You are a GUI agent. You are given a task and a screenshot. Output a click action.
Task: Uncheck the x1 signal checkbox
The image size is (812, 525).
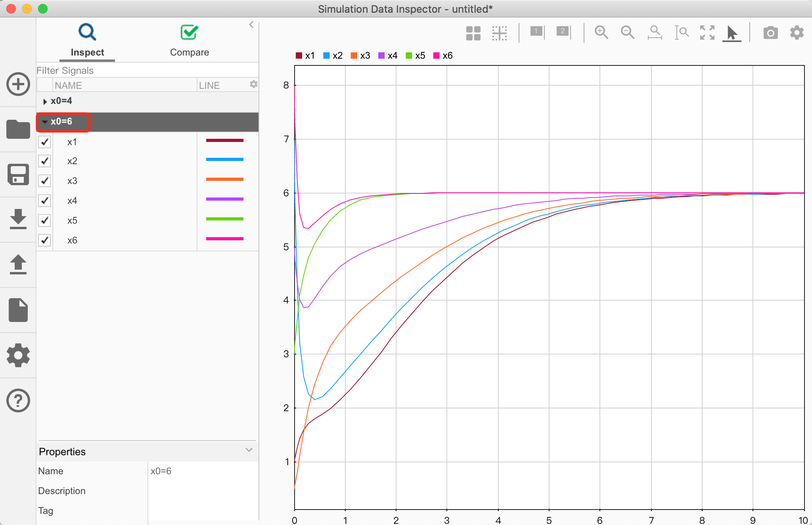coord(45,142)
